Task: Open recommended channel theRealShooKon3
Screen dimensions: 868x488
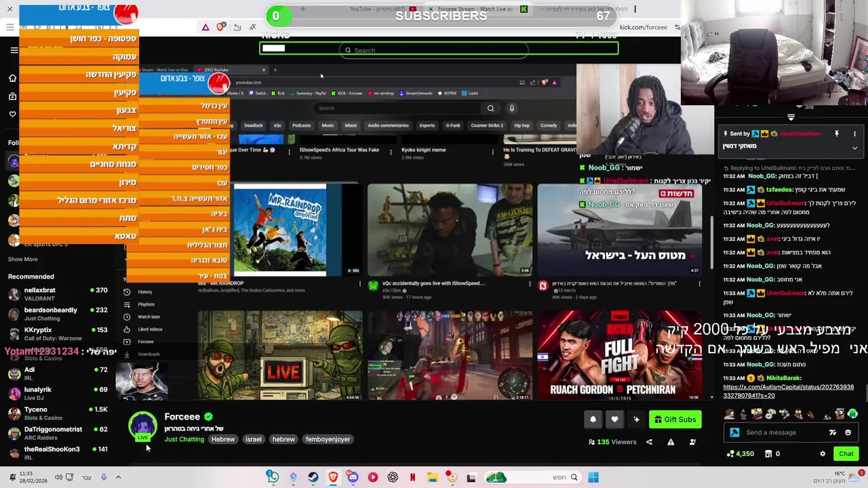Action: (x=58, y=453)
